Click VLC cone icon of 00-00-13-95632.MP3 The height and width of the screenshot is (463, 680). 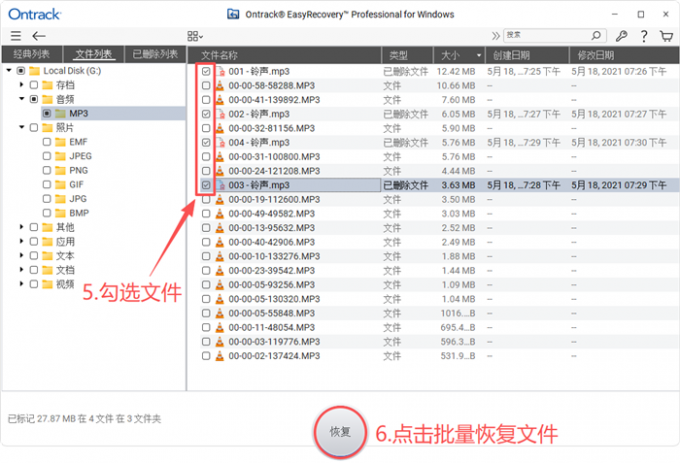(220, 228)
